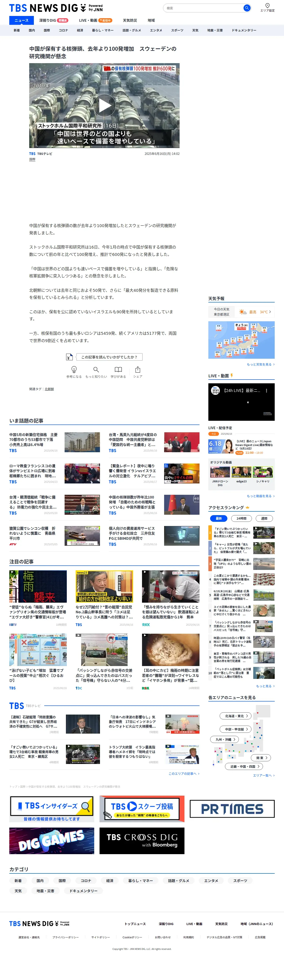Open the 深掘りDIG tab

point(54,20)
